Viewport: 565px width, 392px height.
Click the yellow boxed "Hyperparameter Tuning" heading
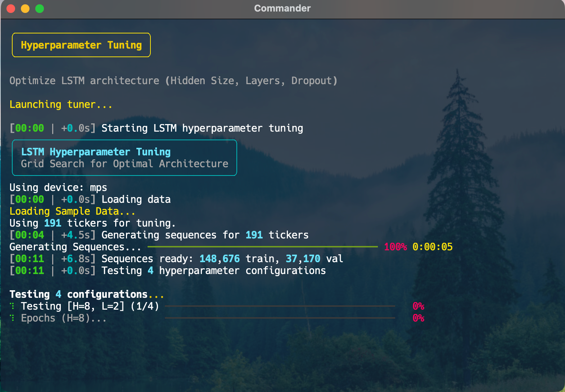81,45
